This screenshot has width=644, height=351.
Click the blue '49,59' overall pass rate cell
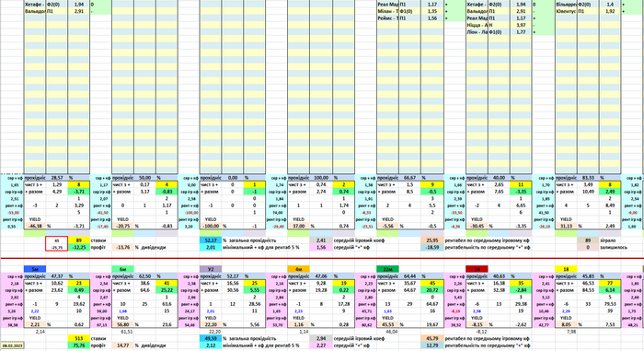[211, 339]
